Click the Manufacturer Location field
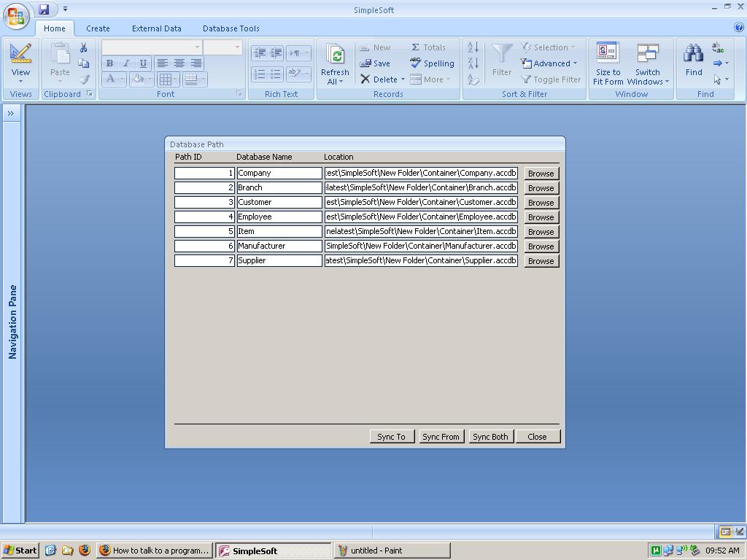This screenshot has width=747, height=560. coord(421,246)
